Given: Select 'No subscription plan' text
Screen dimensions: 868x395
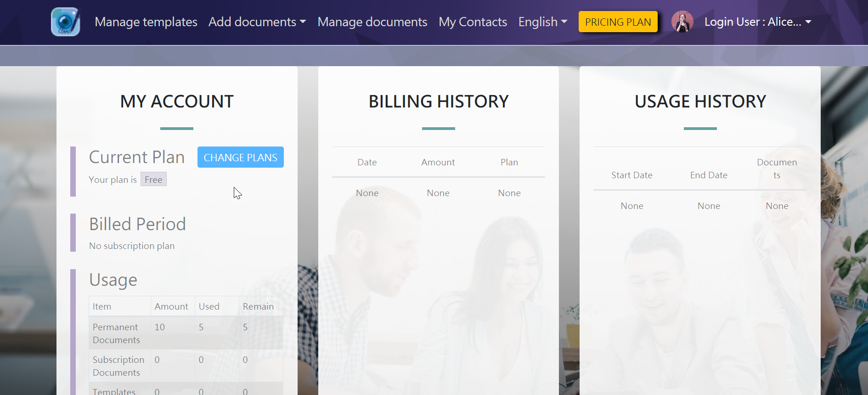Looking at the screenshot, I should pos(132,246).
